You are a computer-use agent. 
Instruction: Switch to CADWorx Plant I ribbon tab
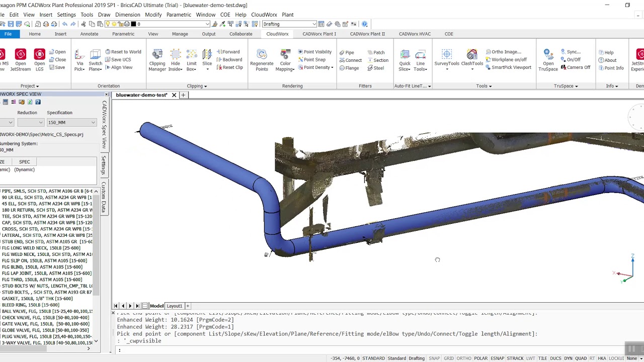coord(319,34)
